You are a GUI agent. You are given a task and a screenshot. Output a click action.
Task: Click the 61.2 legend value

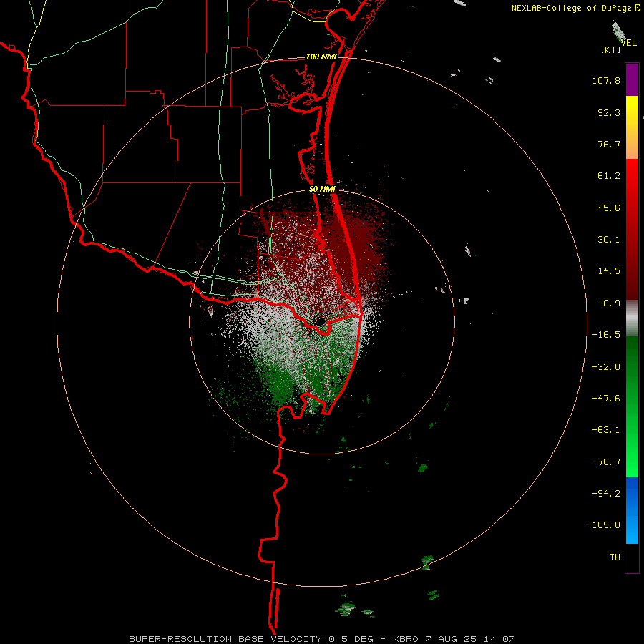coord(609,176)
